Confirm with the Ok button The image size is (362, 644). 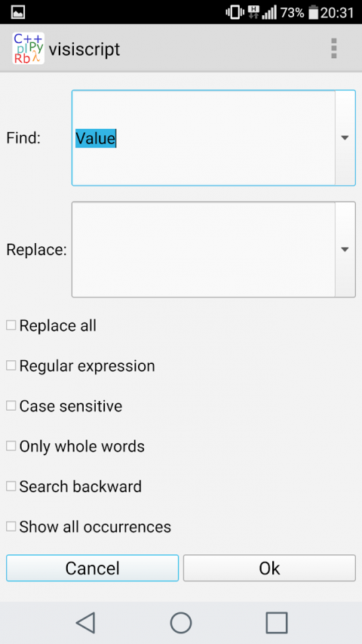269,568
